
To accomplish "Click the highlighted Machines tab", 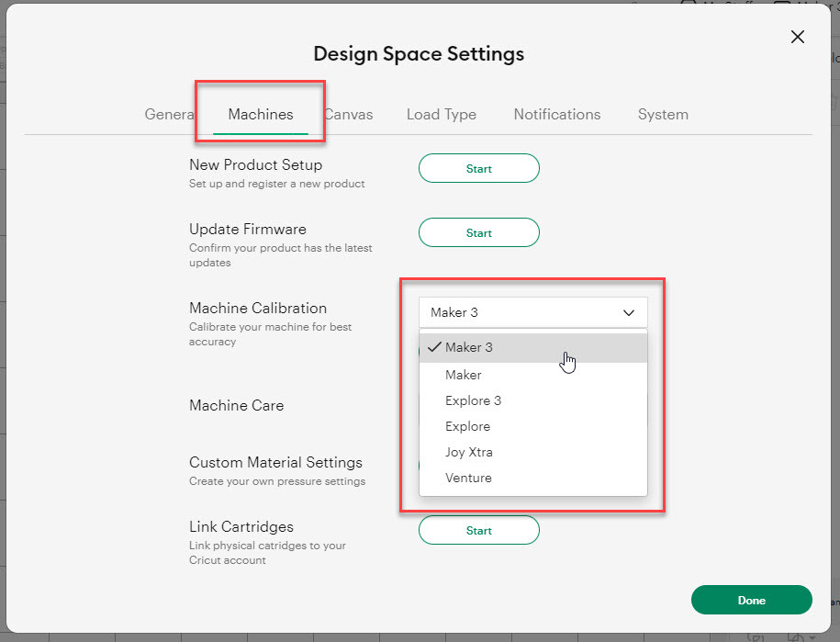I will click(x=260, y=114).
